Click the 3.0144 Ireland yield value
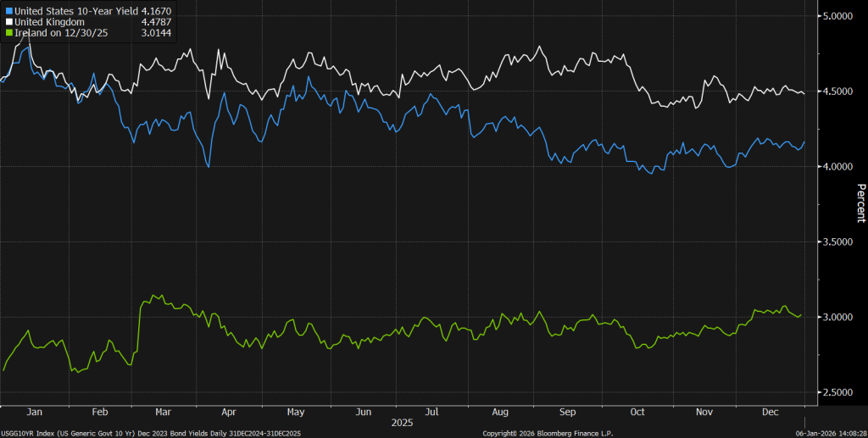The width and height of the screenshot is (868, 438). click(x=154, y=32)
